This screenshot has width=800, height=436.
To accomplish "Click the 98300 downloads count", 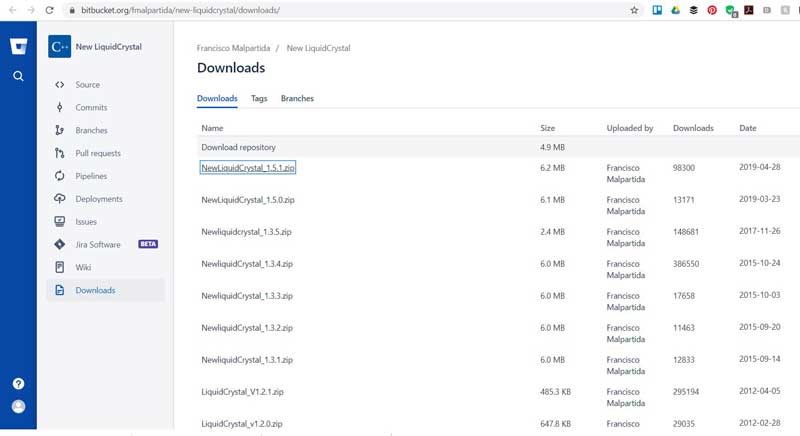I will coord(684,168).
